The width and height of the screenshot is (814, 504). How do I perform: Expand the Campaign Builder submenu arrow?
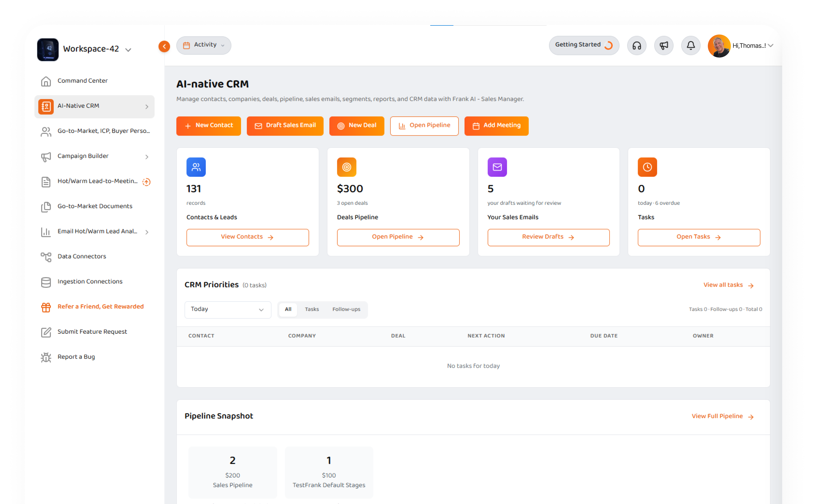(x=147, y=157)
